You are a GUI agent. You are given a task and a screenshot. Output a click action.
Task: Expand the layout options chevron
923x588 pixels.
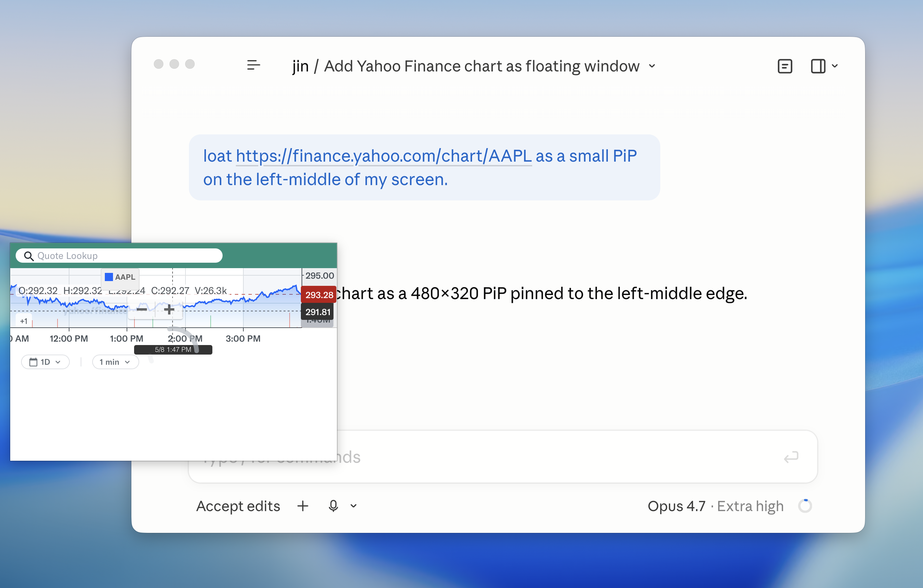(835, 66)
